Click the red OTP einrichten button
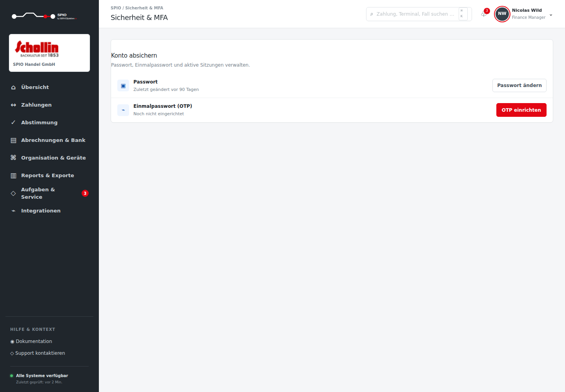Screen dimensions: 565x392 (x=521, y=110)
